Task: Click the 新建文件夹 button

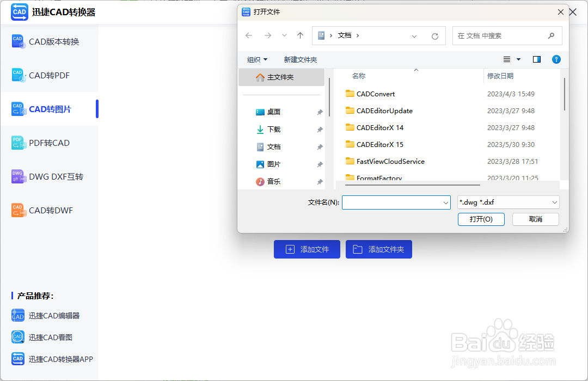Action: (x=301, y=60)
